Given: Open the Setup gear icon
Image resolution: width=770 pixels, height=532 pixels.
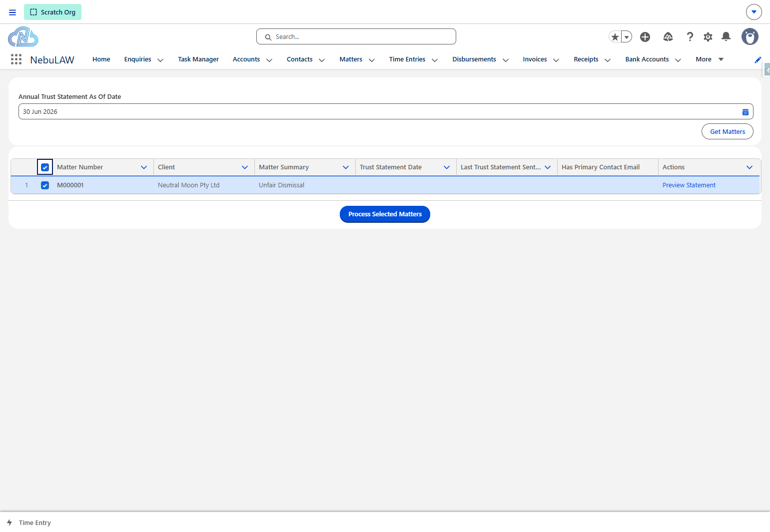Looking at the screenshot, I should tap(708, 37).
